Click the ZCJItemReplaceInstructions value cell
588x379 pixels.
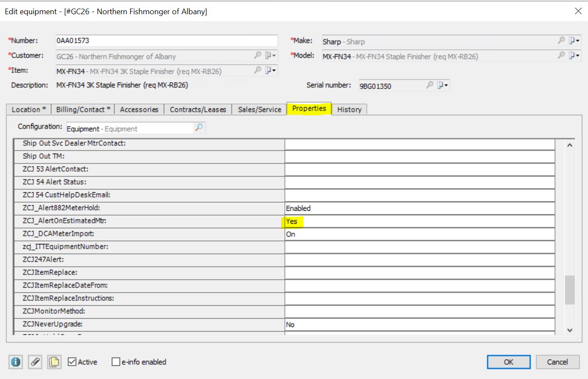tap(420, 299)
